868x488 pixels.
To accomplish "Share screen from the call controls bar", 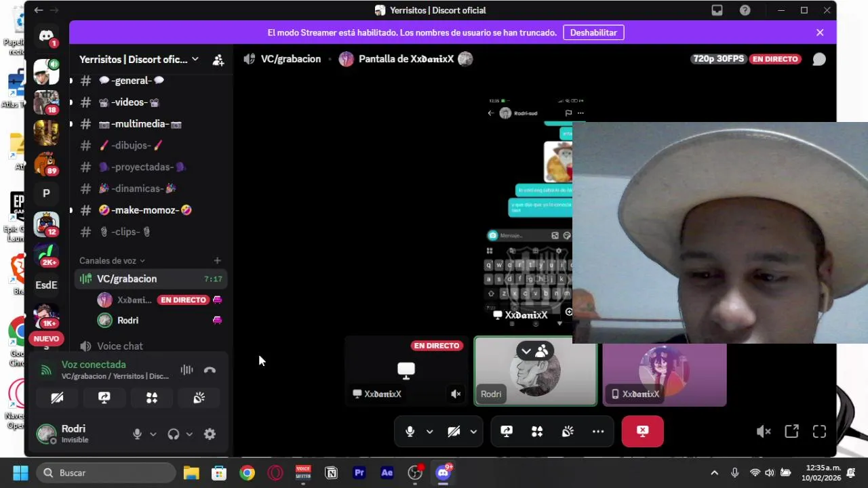I will point(507,431).
